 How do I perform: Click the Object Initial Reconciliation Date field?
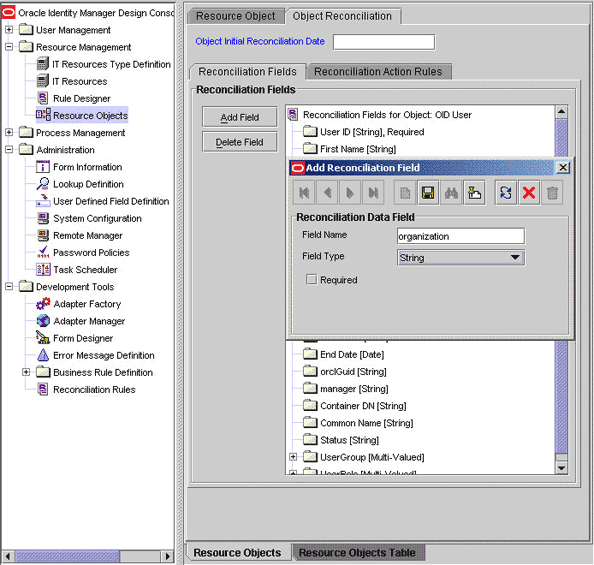[384, 42]
